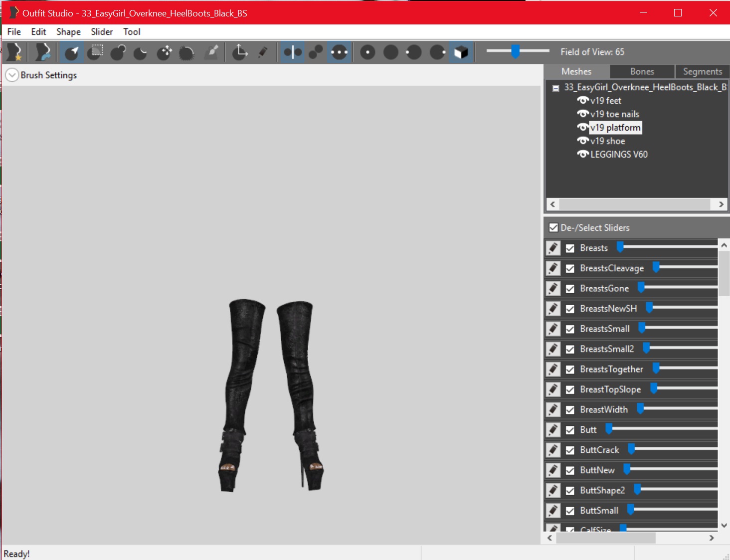Image resolution: width=730 pixels, height=560 pixels.
Task: Toggle textured cube display mode
Action: coord(461,52)
